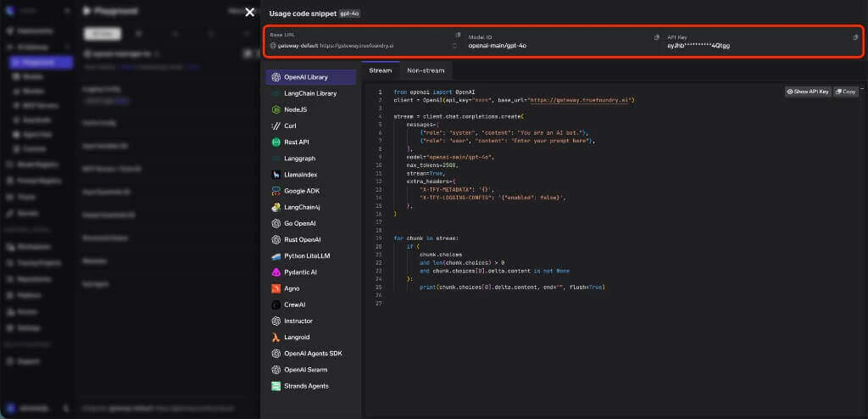Image resolution: width=868 pixels, height=419 pixels.
Task: Select the LlamaIndex snippet option
Action: [x=311, y=175]
